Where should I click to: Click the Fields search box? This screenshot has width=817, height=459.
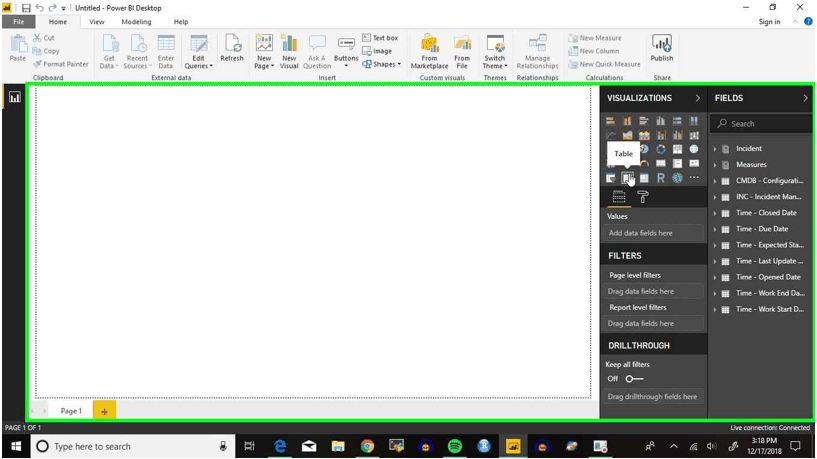tap(761, 123)
